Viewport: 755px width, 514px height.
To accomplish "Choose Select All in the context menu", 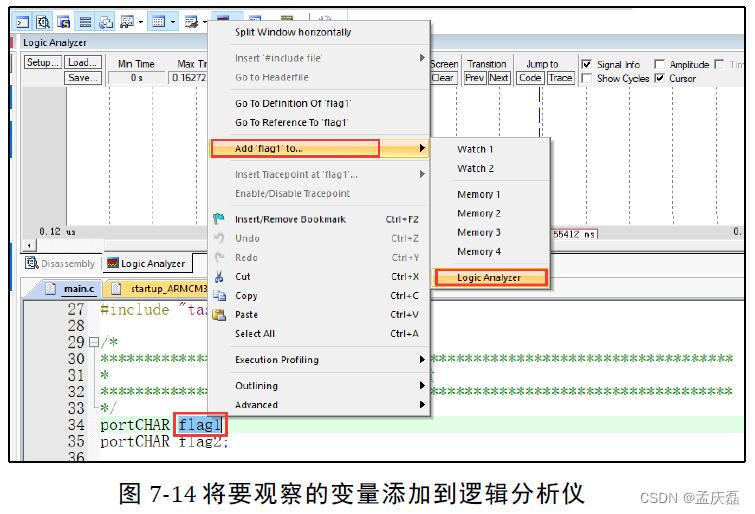I will [x=319, y=334].
